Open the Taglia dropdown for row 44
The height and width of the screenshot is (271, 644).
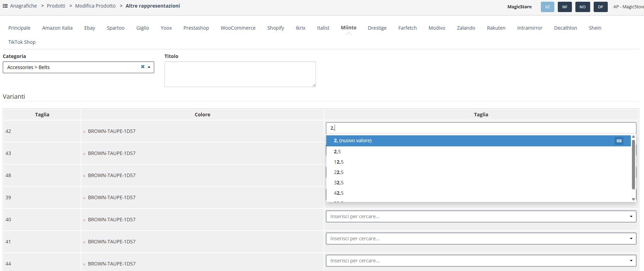[481, 261]
